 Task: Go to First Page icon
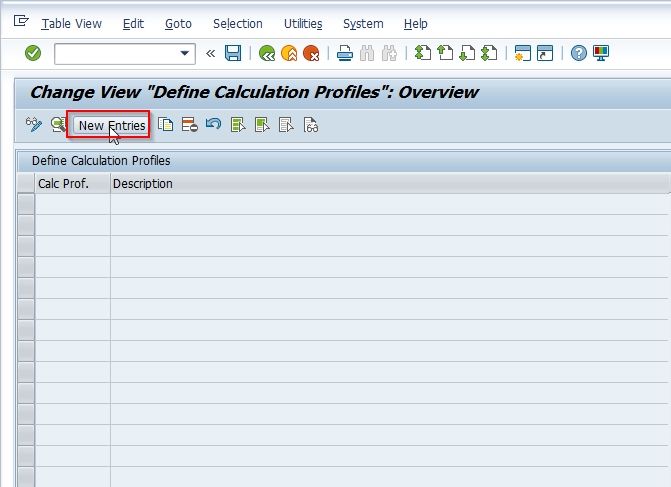(423, 53)
